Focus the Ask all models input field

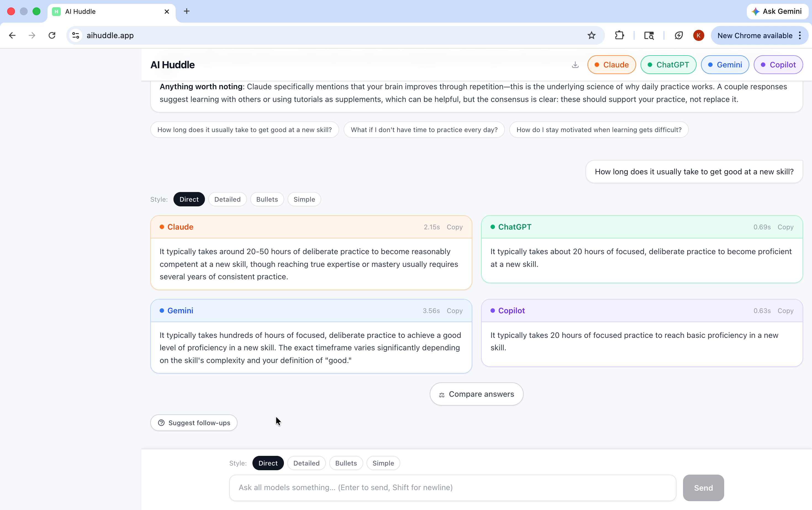tap(452, 487)
